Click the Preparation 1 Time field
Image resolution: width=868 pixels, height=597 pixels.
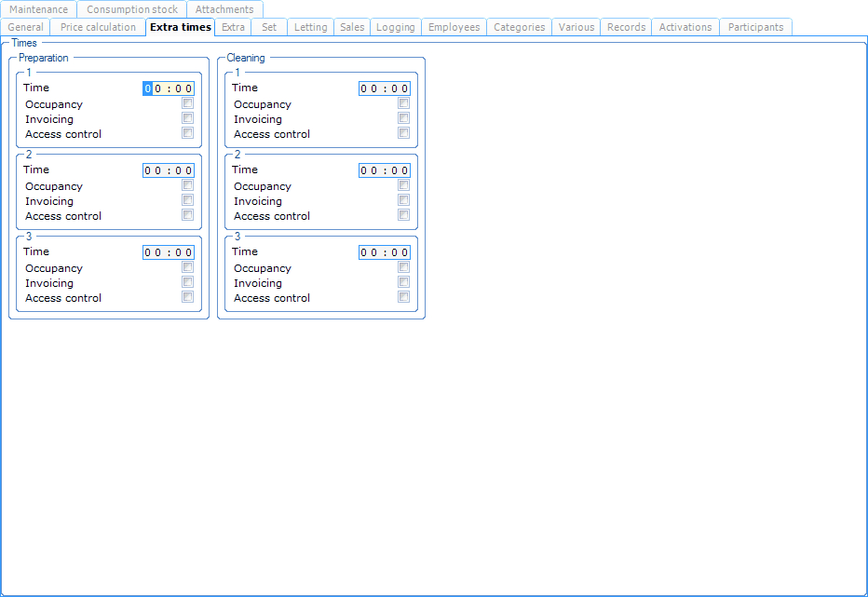pos(169,88)
